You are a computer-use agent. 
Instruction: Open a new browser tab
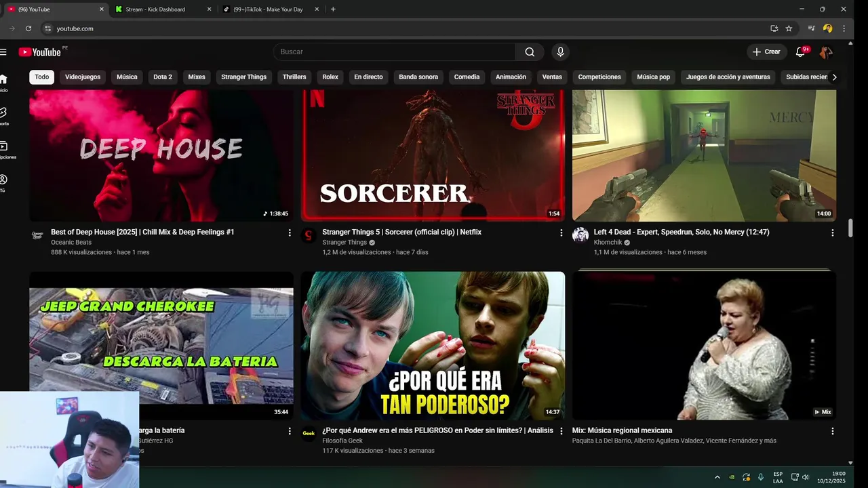(x=333, y=9)
